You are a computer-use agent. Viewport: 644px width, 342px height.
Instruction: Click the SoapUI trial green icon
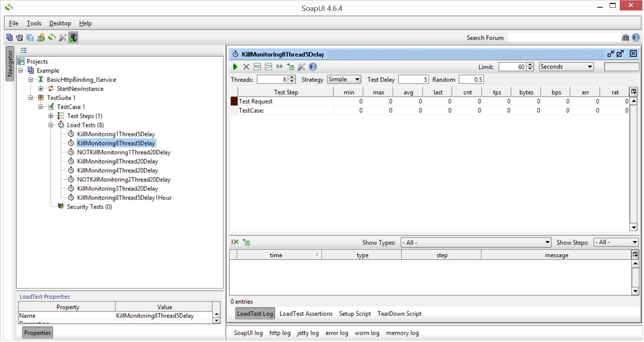[52, 38]
